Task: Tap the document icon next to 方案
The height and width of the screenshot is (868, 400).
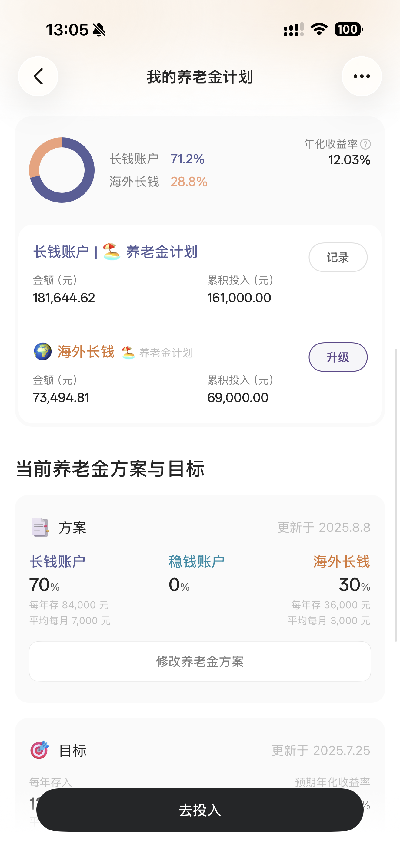Action: (x=40, y=527)
